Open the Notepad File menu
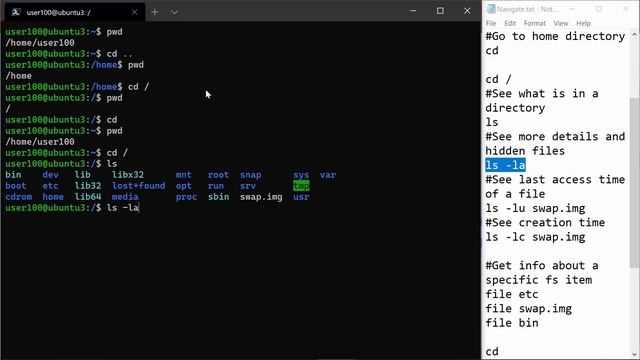Image resolution: width=640 pixels, height=360 pixels. tap(491, 23)
